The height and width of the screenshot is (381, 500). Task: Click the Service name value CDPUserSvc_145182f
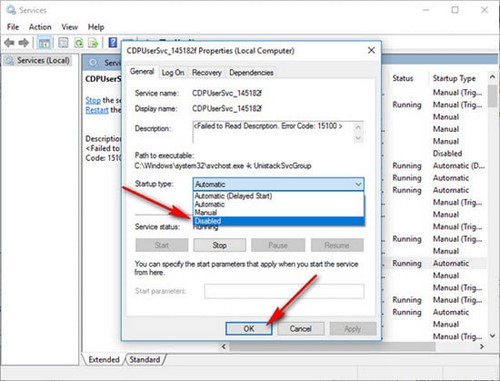227,93
